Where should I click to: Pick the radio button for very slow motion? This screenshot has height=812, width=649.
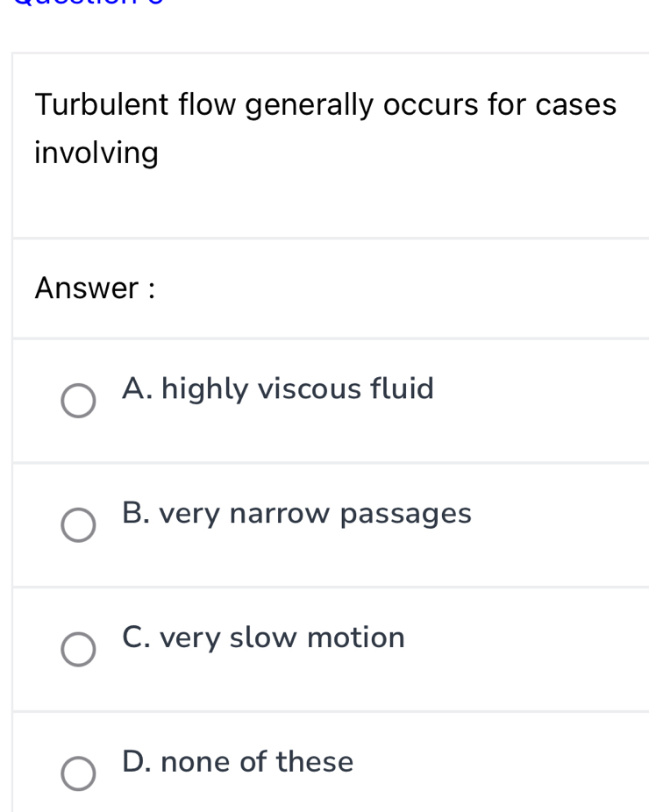point(78,650)
